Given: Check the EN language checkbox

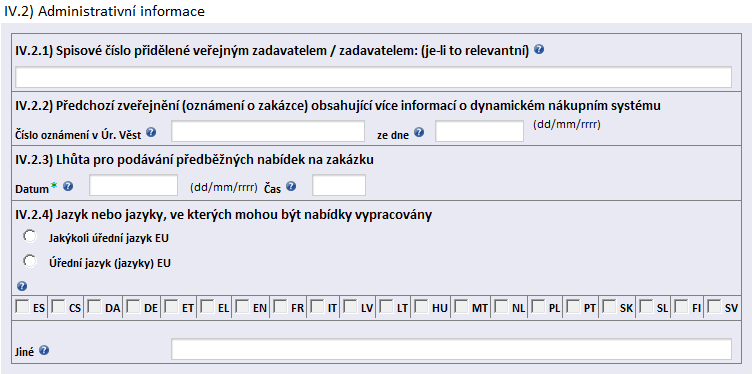Looking at the screenshot, I should [x=242, y=306].
